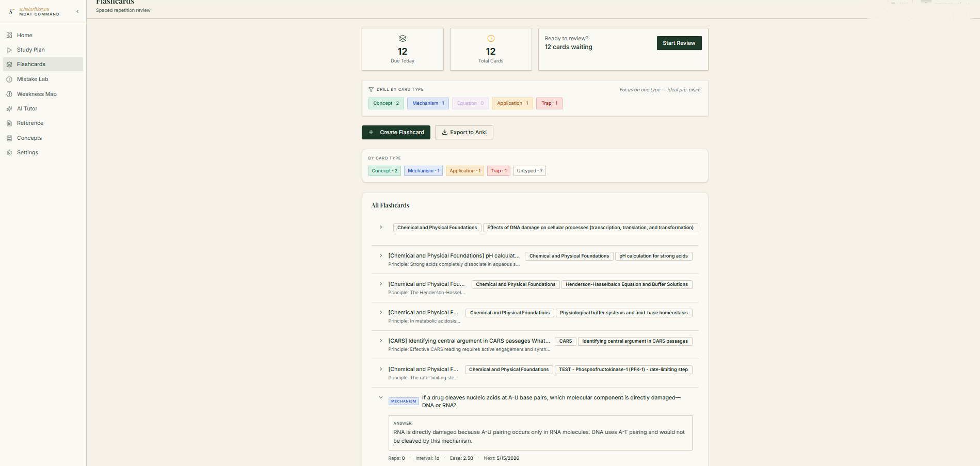The height and width of the screenshot is (466, 980).
Task: Filter list by Mechanism · 1 chip
Action: pos(423,171)
